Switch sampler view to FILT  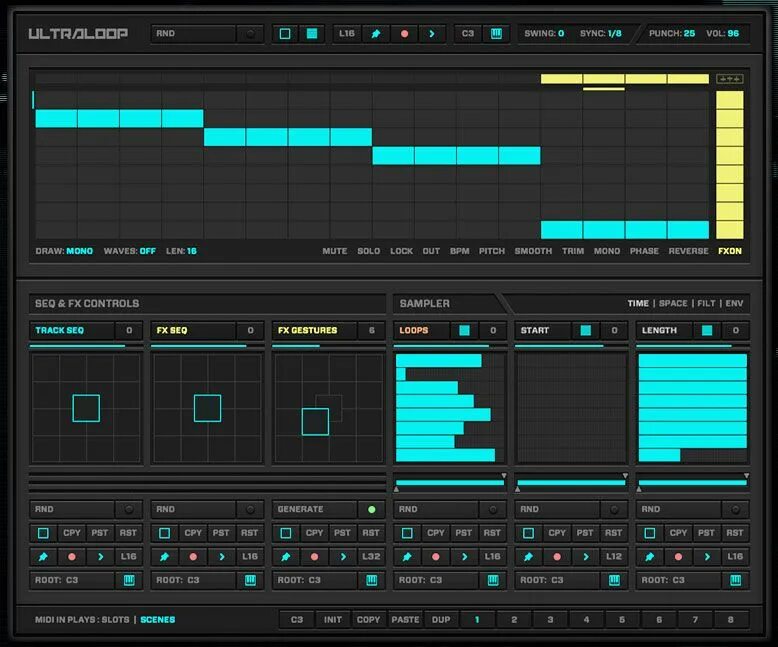point(706,303)
